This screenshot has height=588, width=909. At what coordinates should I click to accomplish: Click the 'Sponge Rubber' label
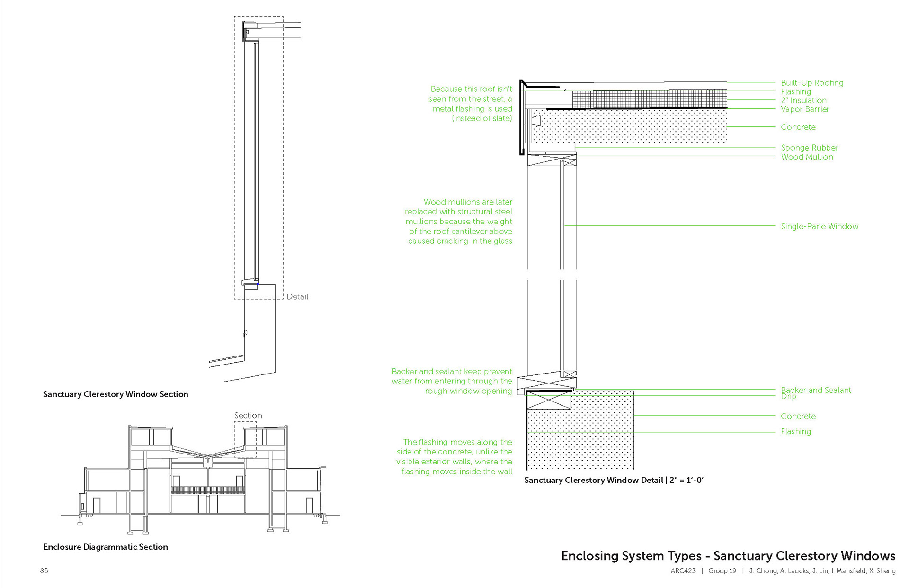(x=809, y=148)
